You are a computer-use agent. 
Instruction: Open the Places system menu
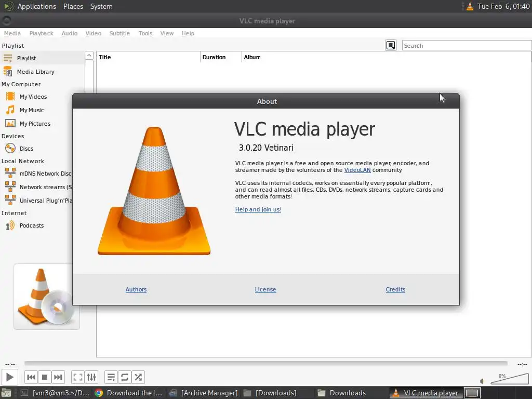[x=73, y=6]
